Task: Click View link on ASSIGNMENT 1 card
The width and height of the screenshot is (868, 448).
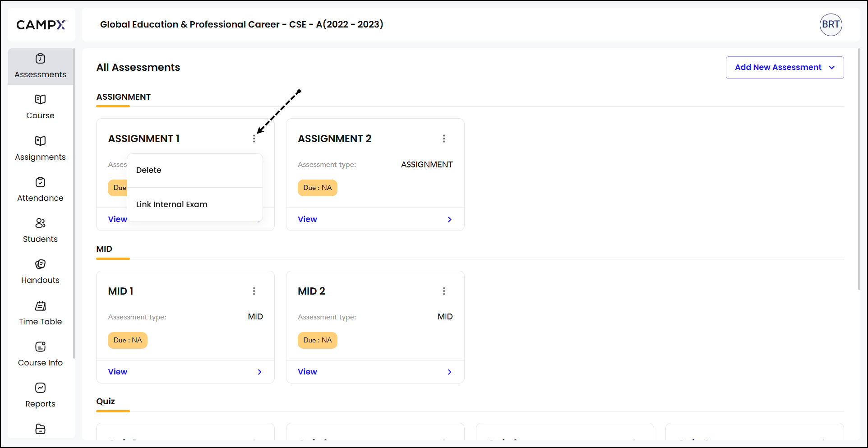Action: (117, 219)
